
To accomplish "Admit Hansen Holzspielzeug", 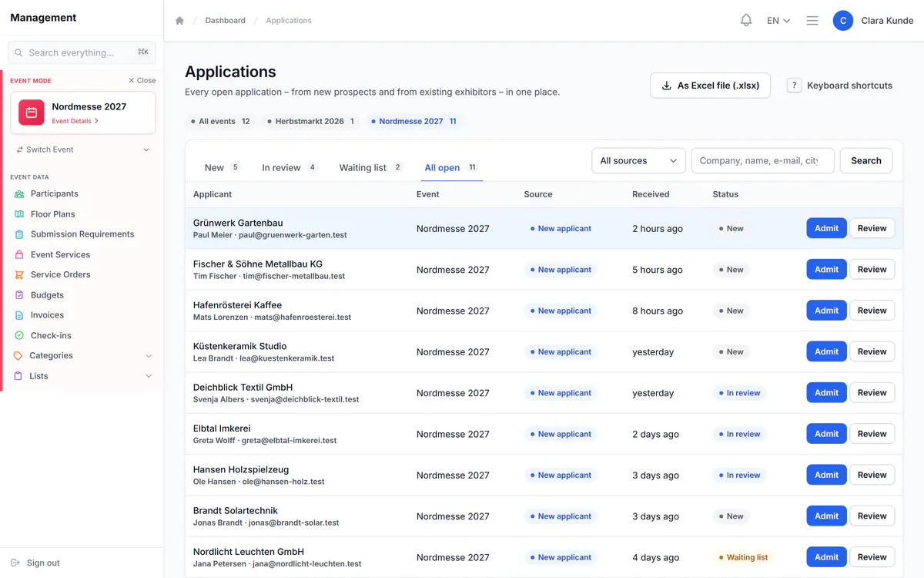I will [826, 475].
